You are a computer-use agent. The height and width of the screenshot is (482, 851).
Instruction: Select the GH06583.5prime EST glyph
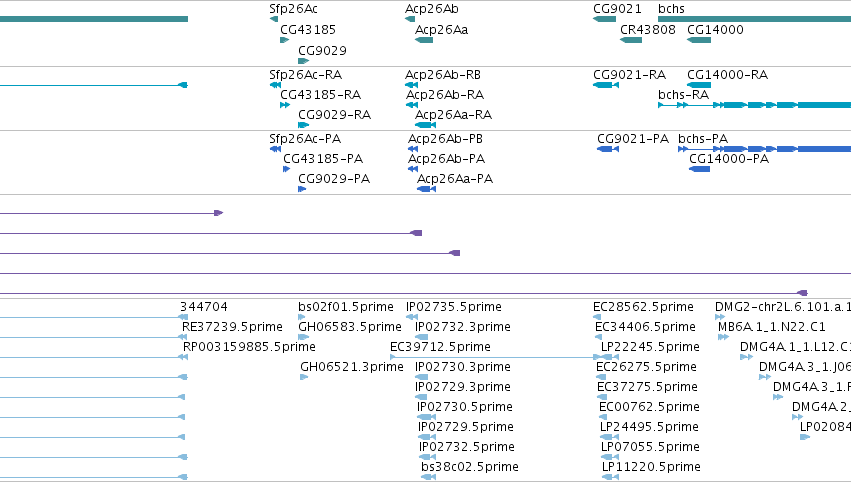point(303,337)
